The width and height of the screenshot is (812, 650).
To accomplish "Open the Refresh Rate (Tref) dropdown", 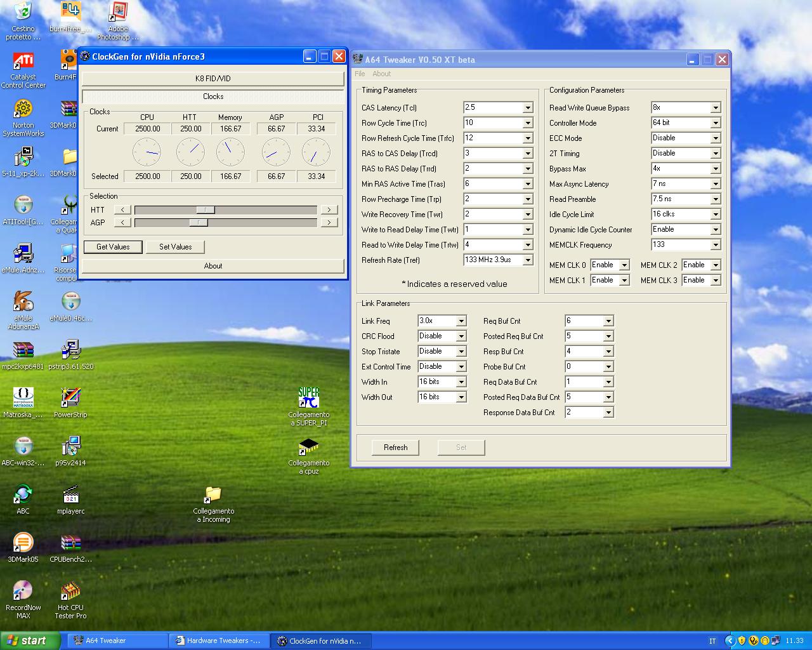I will (x=528, y=260).
